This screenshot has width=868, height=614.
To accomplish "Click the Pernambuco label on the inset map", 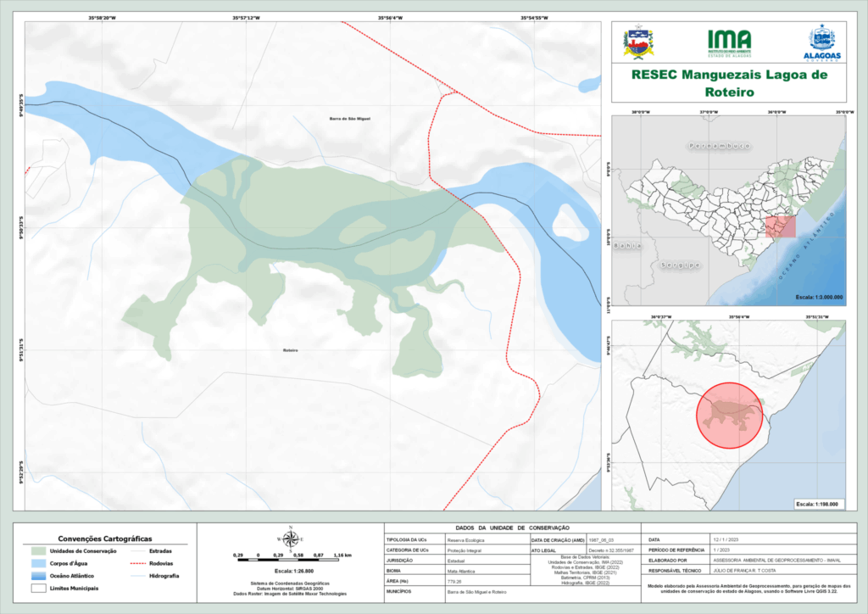I will [x=720, y=146].
